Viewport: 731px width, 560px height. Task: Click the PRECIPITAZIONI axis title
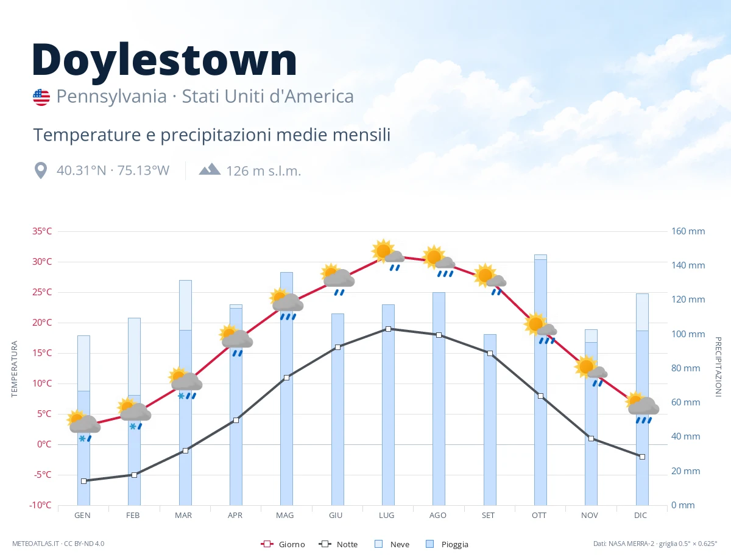tap(718, 366)
